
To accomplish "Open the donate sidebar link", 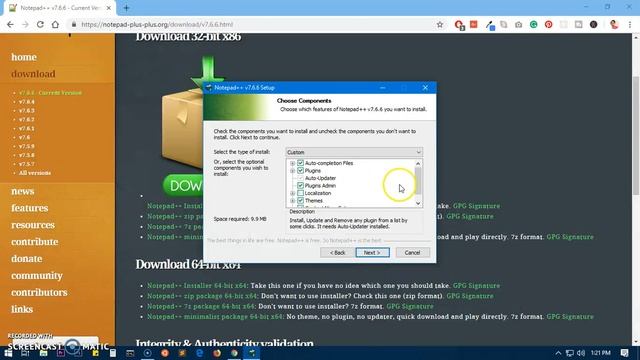I will click(x=27, y=259).
